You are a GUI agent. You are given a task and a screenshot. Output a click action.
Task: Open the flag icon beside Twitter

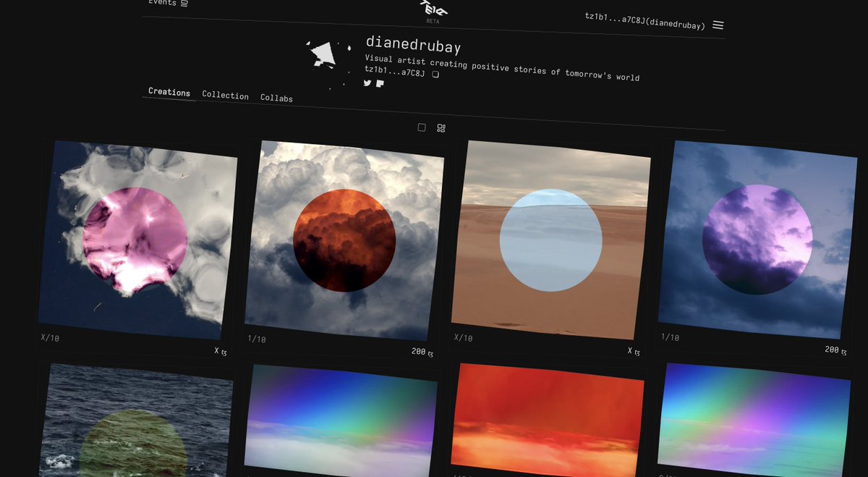tap(380, 83)
